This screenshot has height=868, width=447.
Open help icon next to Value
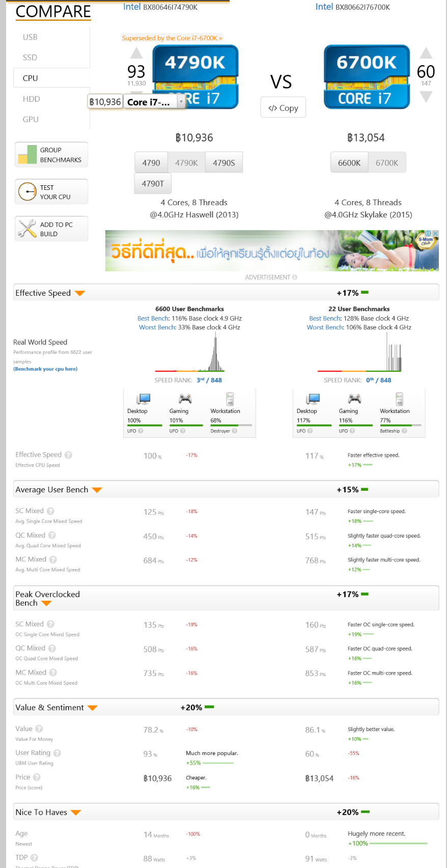click(x=39, y=729)
